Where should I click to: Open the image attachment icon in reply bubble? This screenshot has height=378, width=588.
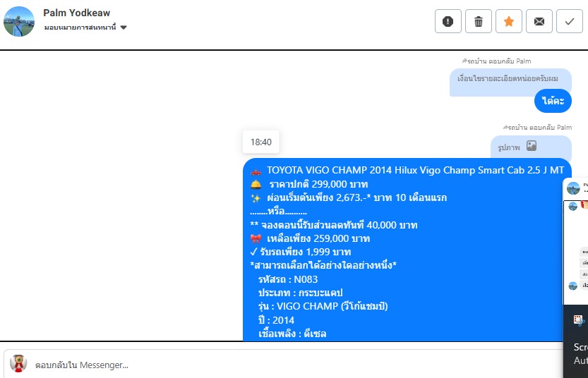(532, 146)
